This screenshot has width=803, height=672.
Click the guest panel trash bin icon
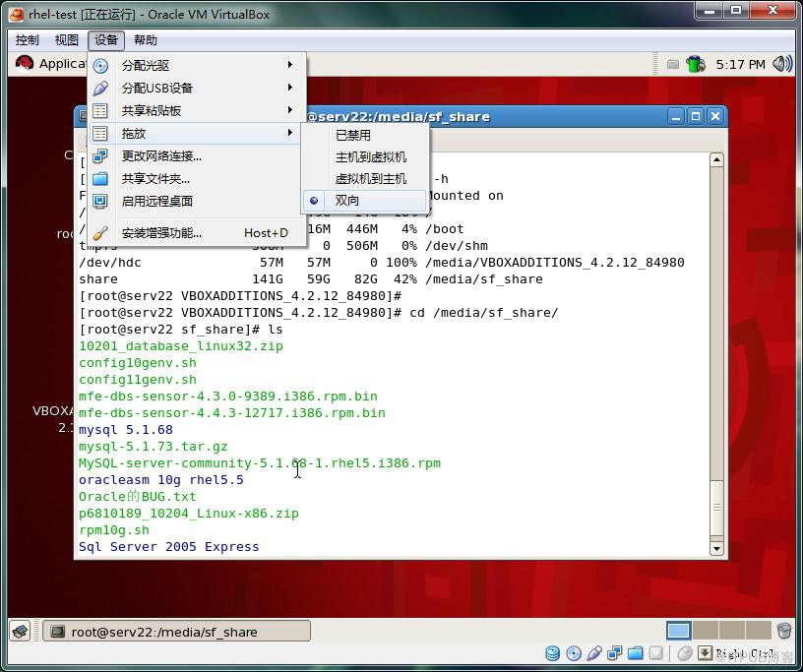click(784, 631)
